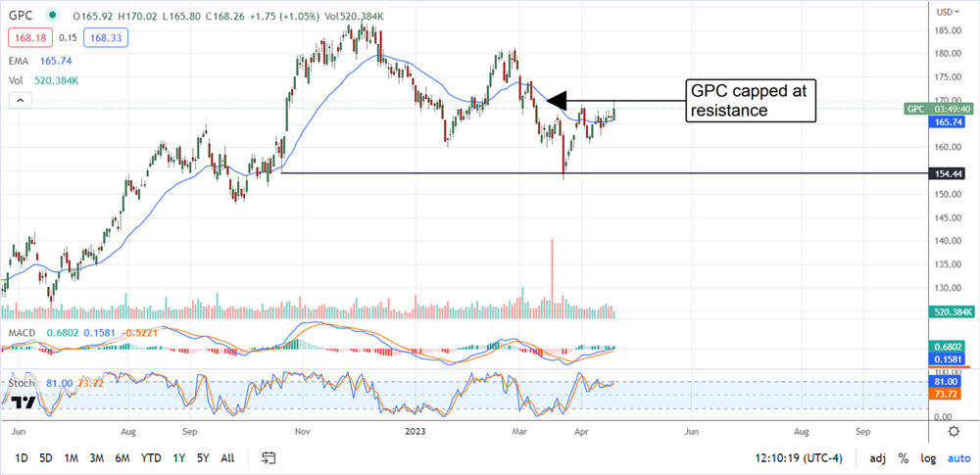Click the 0.15 spread value
Viewport: 980px width, 475px height.
68,39
